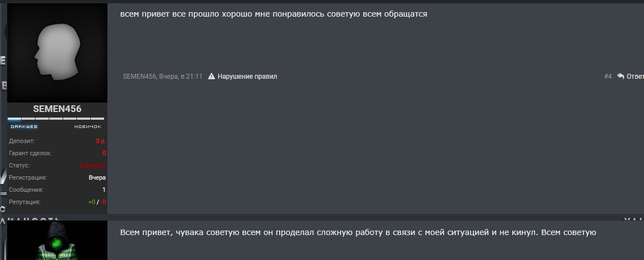Click the red deposit value 0 р.
This screenshot has height=260, width=644.
pyautogui.click(x=101, y=141)
